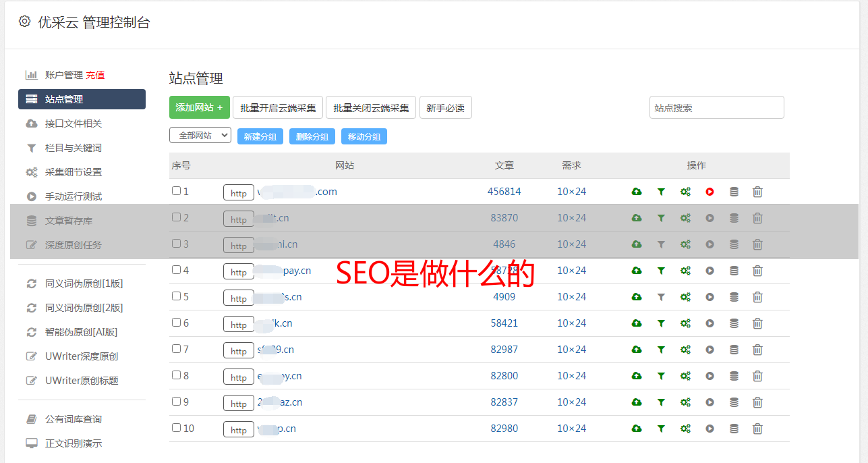Open 智能伪原创[AI版] in the sidebar

point(82,332)
